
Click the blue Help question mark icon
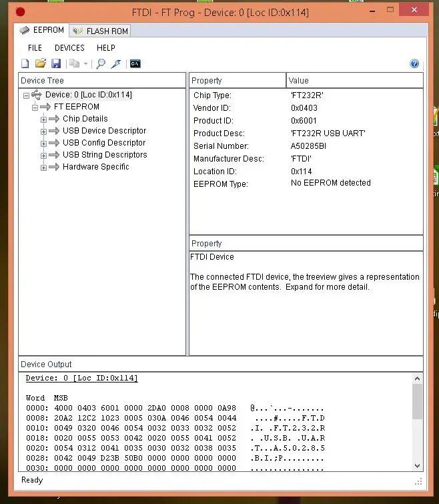pyautogui.click(x=414, y=63)
